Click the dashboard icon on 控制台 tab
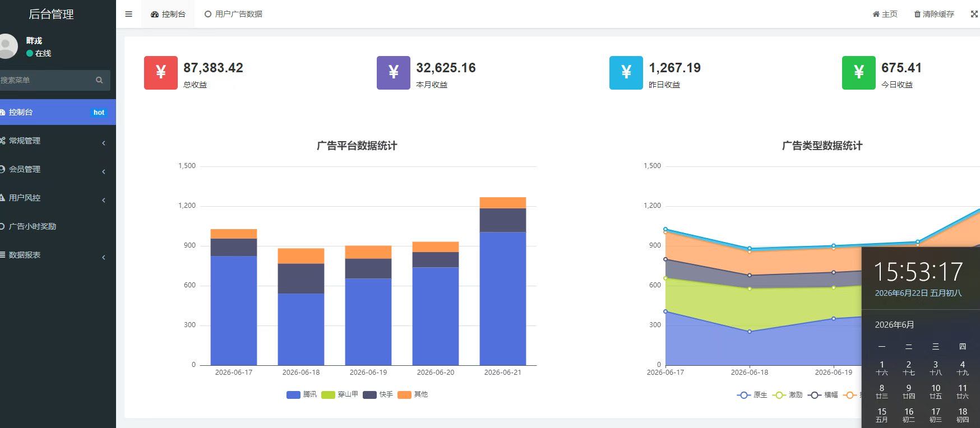 (x=155, y=15)
